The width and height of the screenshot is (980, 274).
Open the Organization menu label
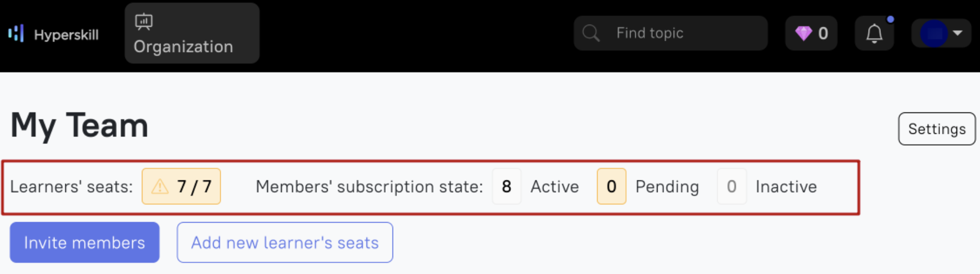(x=183, y=47)
